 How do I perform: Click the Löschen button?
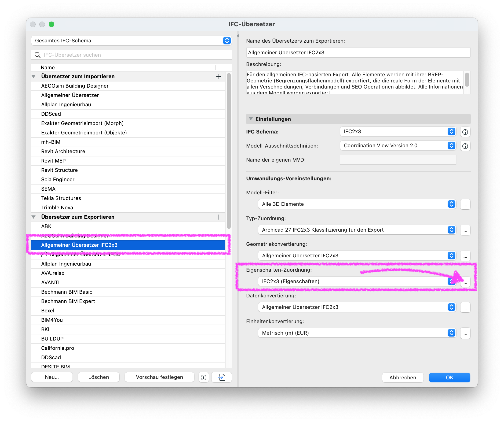[99, 377]
